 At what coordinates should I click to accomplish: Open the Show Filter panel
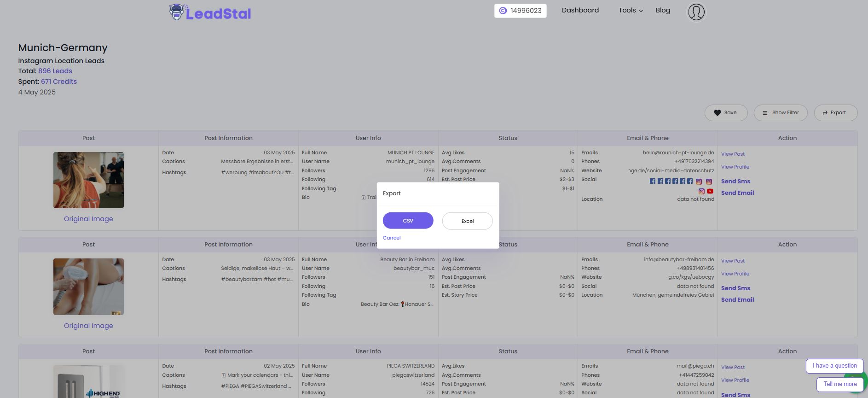coord(780,113)
